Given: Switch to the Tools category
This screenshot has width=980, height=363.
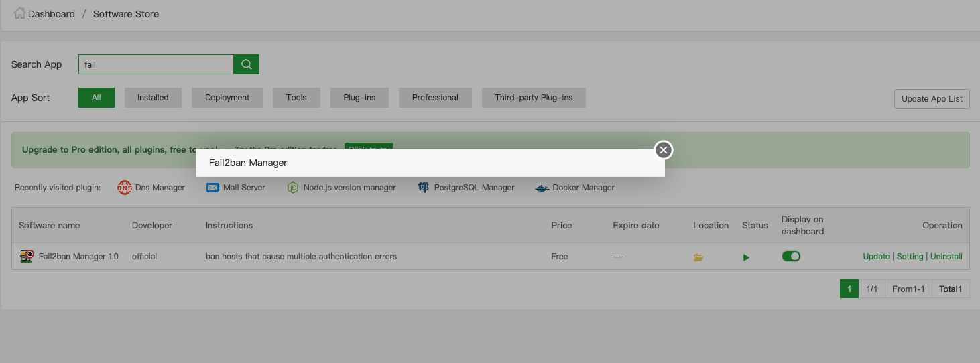Looking at the screenshot, I should click(x=296, y=98).
